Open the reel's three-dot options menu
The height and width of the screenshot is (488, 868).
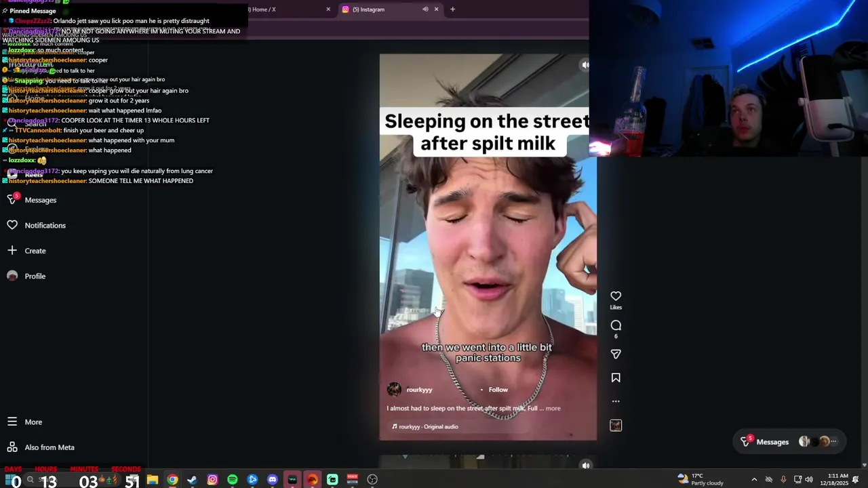616,401
